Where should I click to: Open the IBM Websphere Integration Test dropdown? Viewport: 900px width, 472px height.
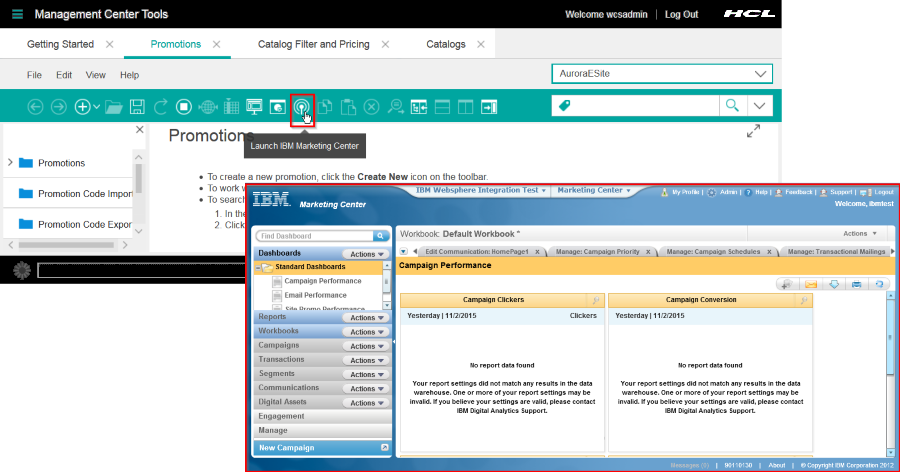tap(480, 190)
